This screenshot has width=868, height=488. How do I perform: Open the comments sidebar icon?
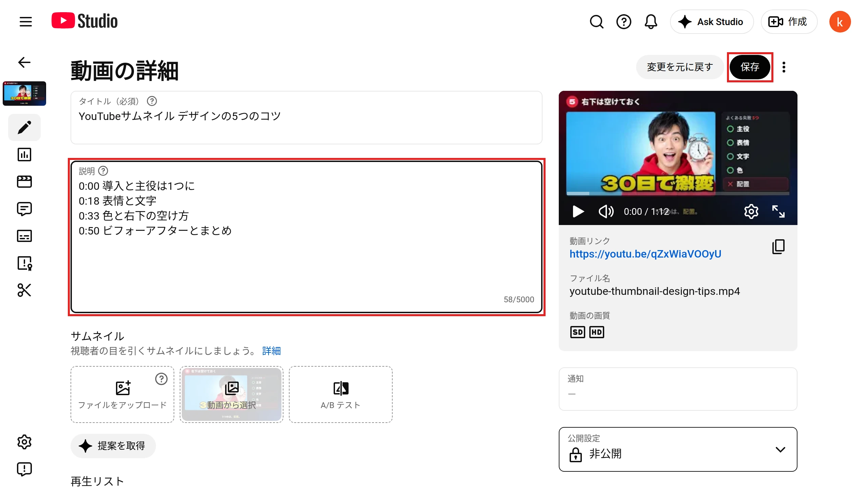click(x=24, y=209)
